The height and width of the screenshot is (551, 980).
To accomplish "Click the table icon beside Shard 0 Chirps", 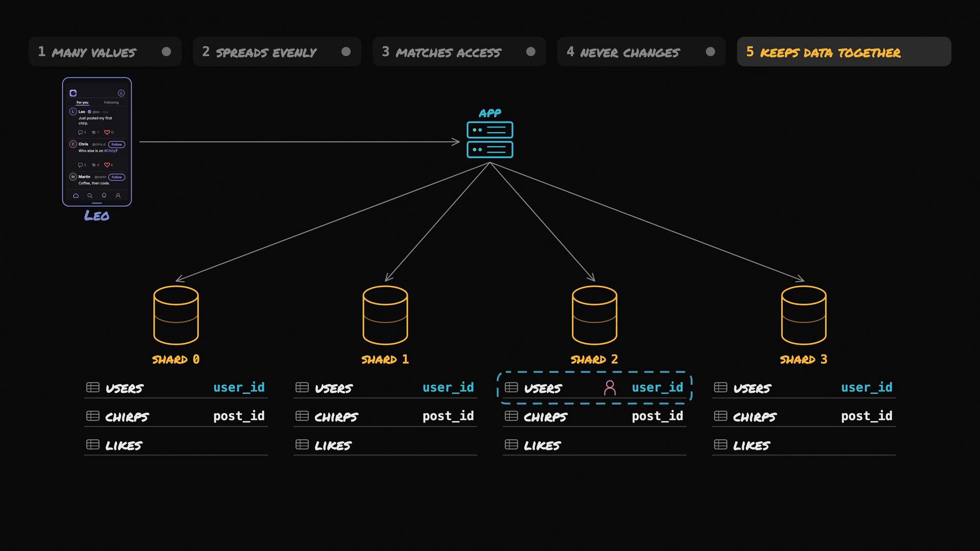I will click(93, 416).
